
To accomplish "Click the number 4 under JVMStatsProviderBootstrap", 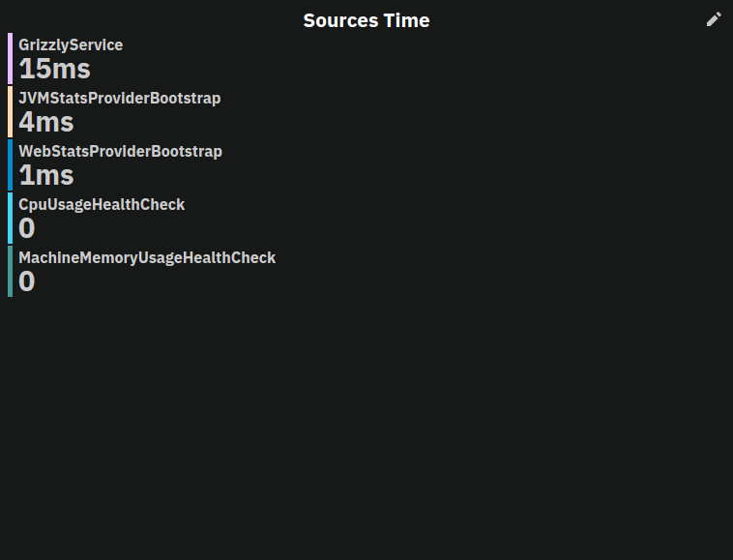I will click(x=26, y=122).
